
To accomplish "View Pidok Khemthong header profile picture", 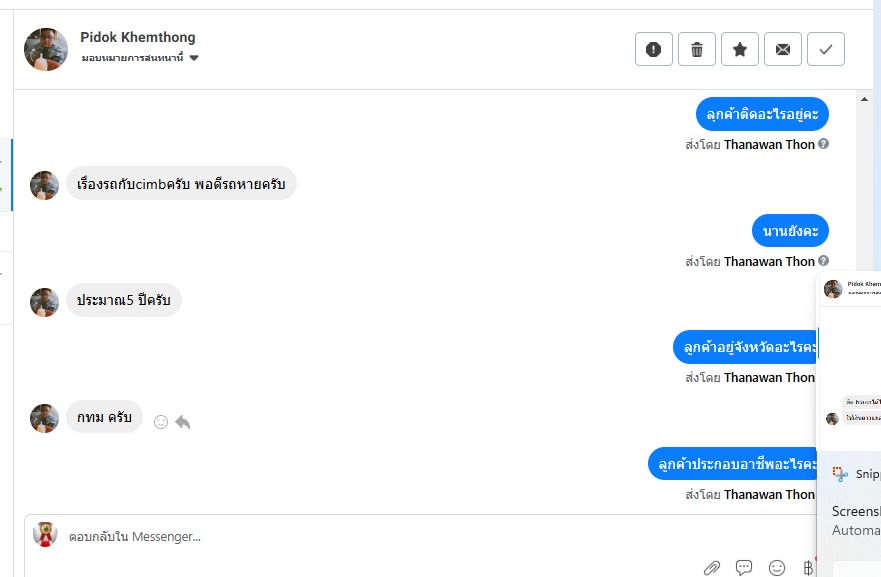I will pyautogui.click(x=46, y=49).
